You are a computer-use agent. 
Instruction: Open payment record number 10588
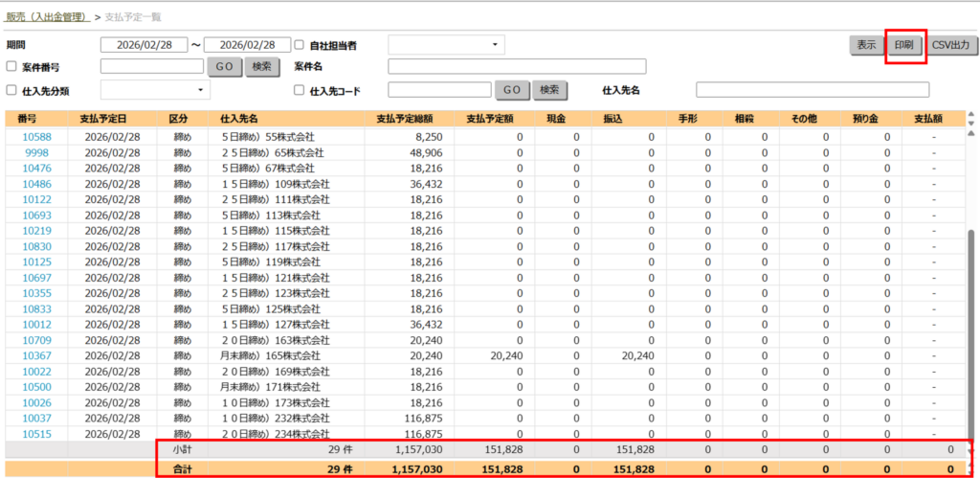pos(36,137)
